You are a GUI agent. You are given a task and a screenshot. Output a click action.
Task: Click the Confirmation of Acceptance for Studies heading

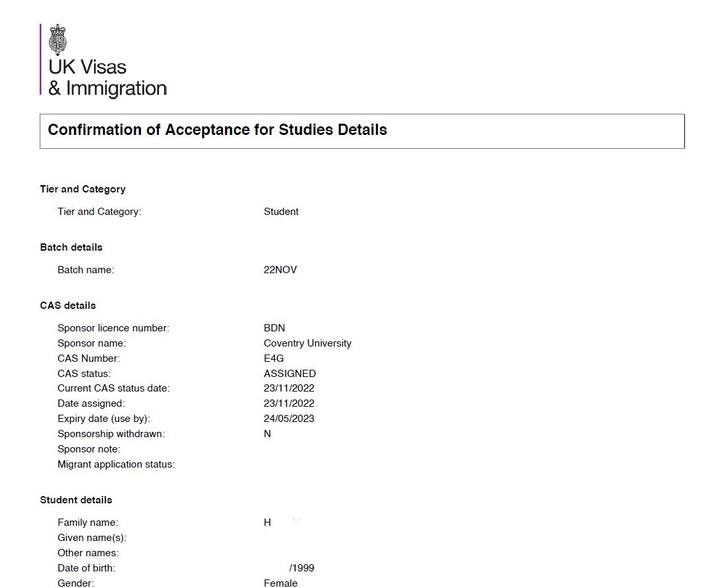point(217,130)
